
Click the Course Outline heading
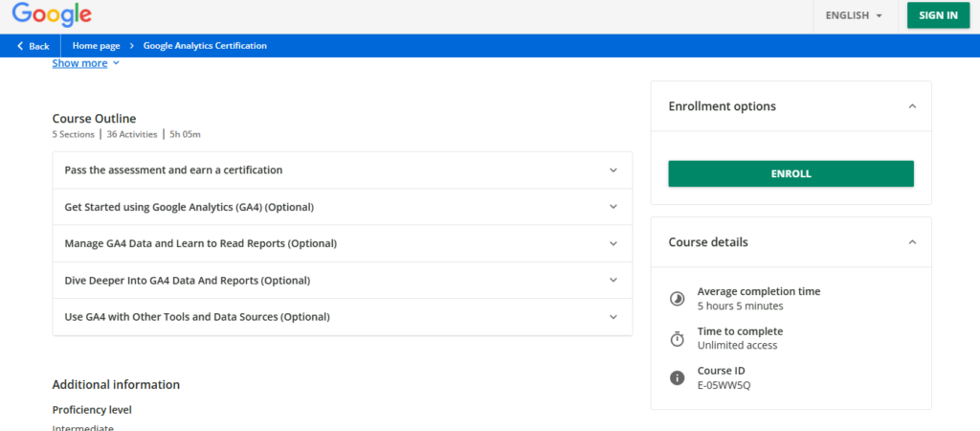pos(95,118)
